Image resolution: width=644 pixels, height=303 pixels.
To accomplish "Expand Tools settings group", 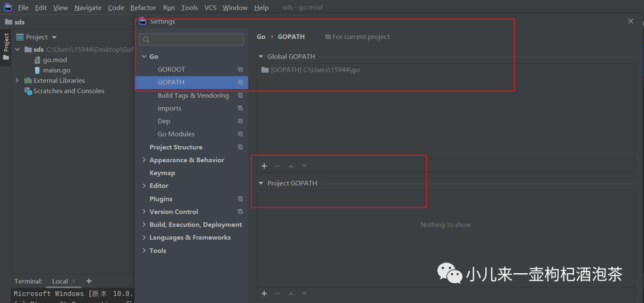I will point(144,251).
